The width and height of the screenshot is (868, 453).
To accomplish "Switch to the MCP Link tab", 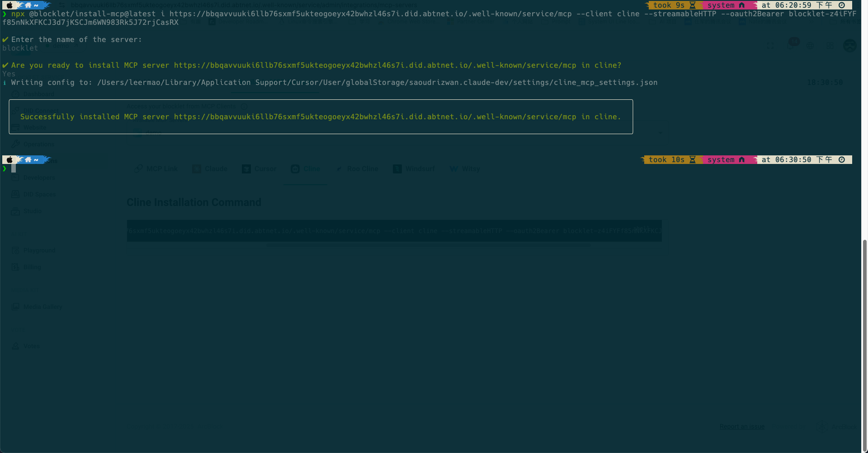I will [156, 169].
